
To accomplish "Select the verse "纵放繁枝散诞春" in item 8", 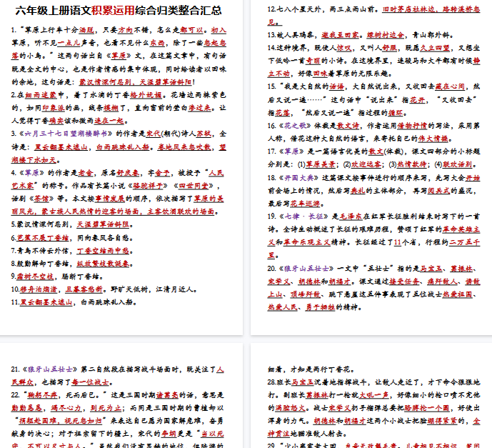I will 104,264.
